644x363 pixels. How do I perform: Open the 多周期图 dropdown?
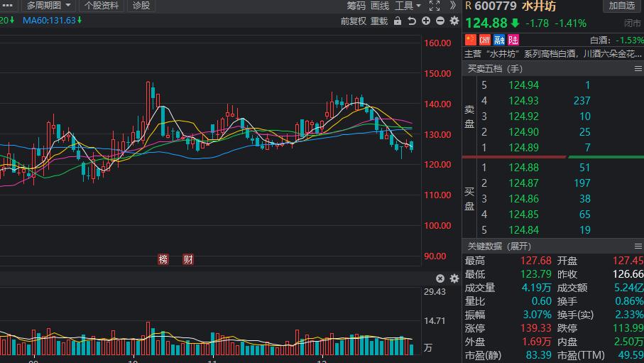coord(48,6)
